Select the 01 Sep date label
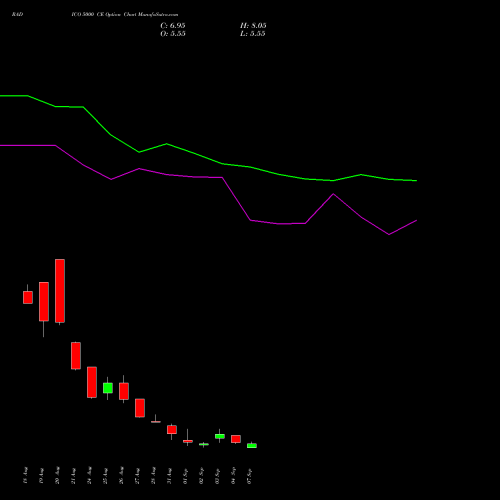 (x=186, y=475)
